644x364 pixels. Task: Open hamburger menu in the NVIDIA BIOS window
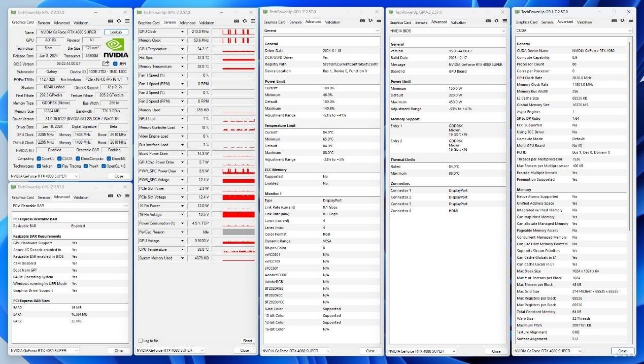[x=504, y=21]
